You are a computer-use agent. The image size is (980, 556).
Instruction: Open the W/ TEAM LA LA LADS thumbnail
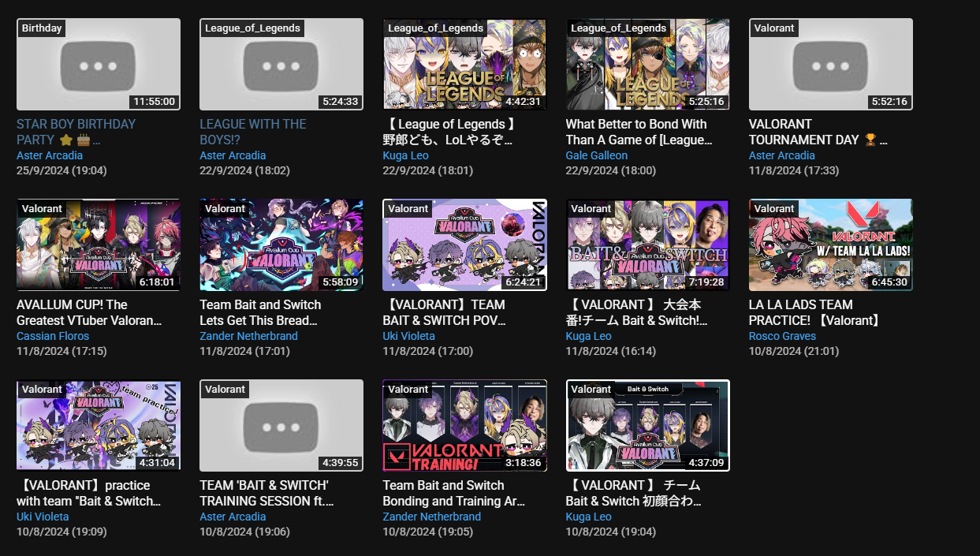[831, 244]
